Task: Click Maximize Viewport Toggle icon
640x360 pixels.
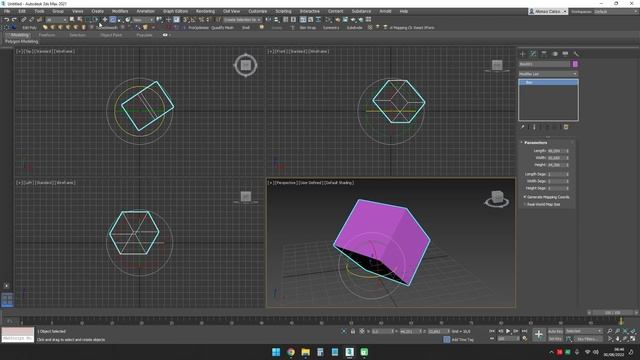Action: point(633,339)
